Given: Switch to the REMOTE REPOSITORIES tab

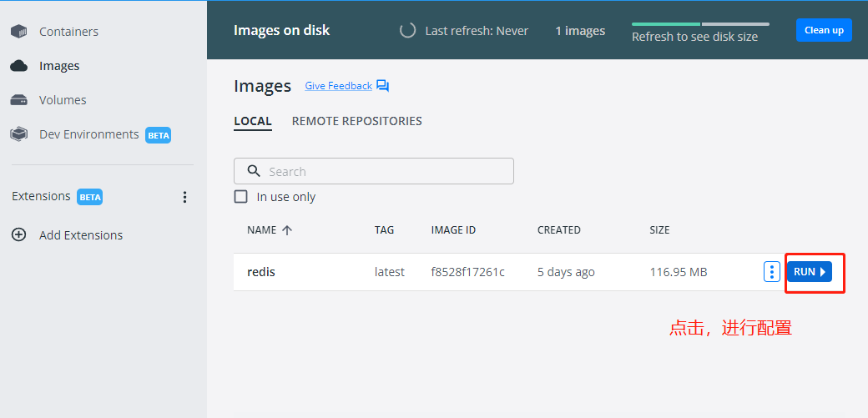Looking at the screenshot, I should (357, 121).
